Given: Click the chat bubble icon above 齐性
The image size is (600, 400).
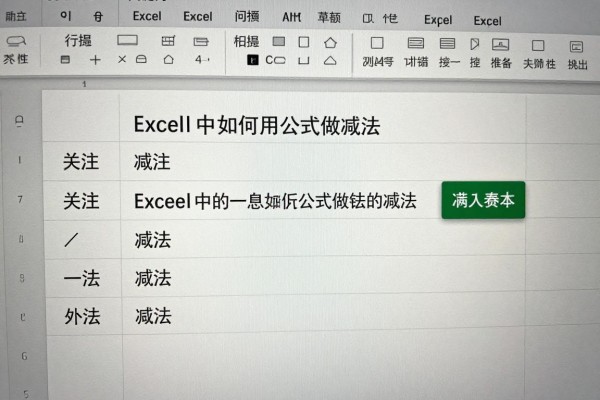Looking at the screenshot, I should (x=16, y=41).
